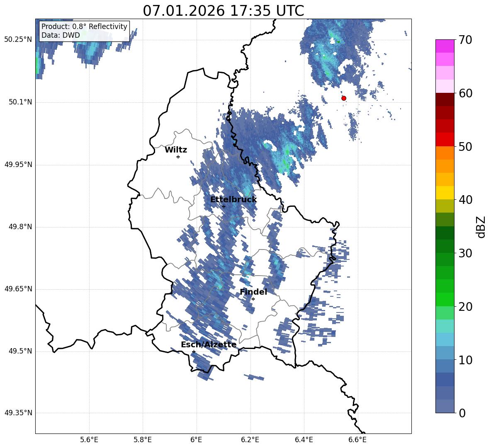491x448 pixels.
Task: Click the 20 colorbar tick label
Action: click(466, 307)
